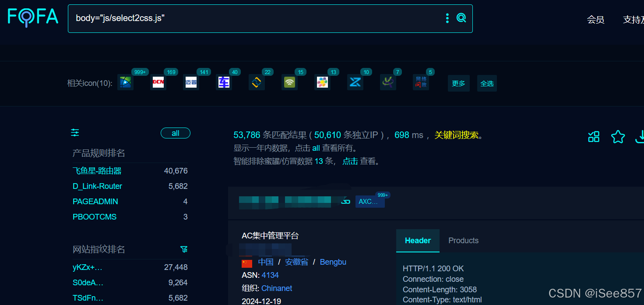Open the filter settings sliders icon
The width and height of the screenshot is (644, 305).
(x=75, y=132)
